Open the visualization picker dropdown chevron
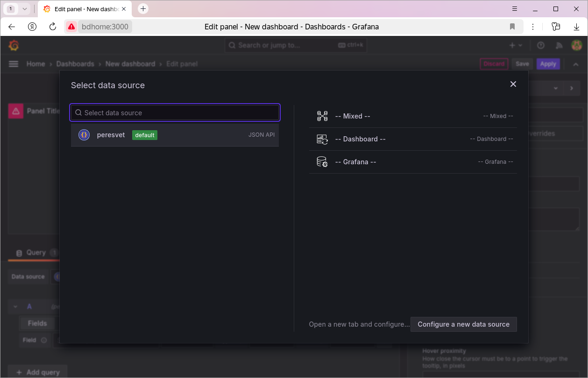 [x=556, y=88]
